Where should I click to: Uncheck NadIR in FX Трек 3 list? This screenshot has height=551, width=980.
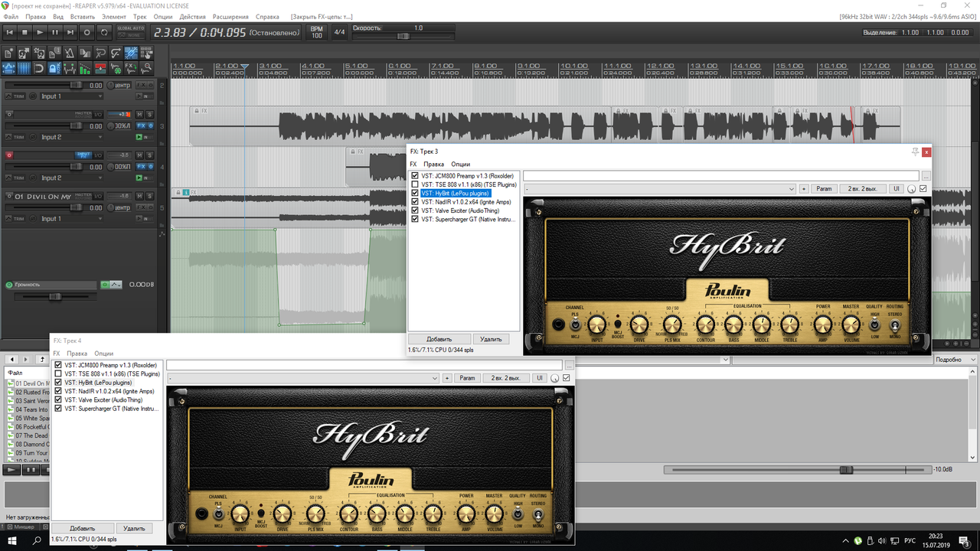coord(415,202)
